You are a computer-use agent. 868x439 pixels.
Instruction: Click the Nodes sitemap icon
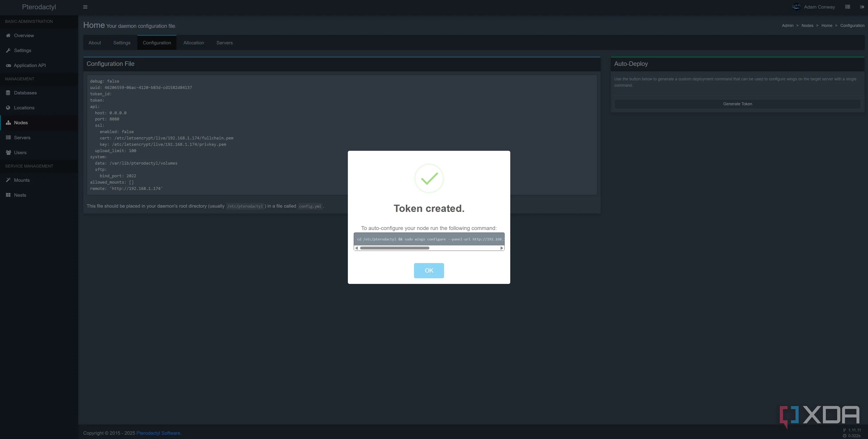pos(8,123)
